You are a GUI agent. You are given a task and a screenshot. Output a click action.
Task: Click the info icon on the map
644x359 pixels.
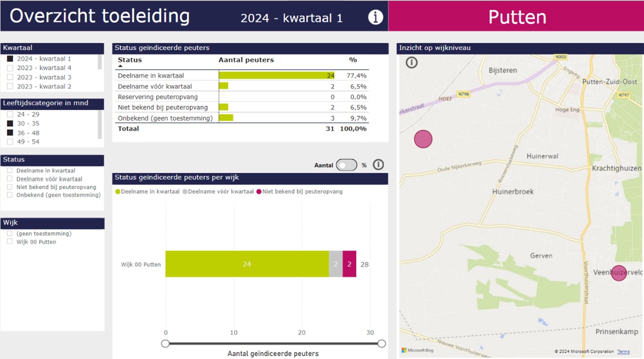pos(411,62)
